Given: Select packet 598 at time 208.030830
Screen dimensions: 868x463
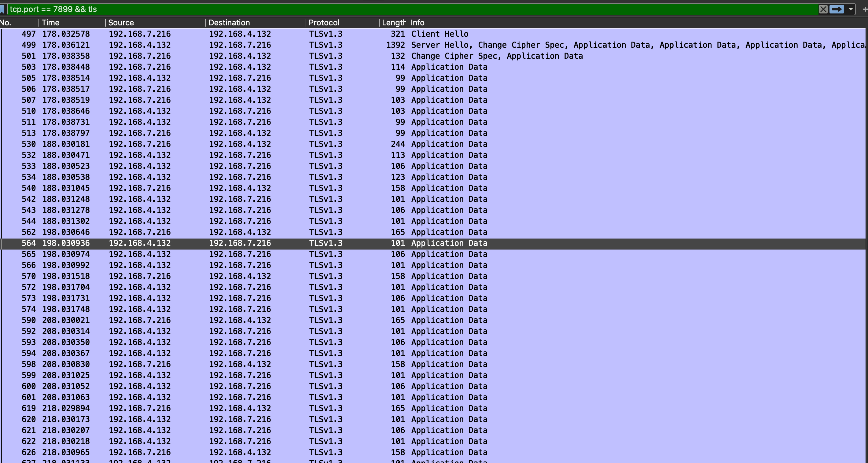Looking at the screenshot, I should [433, 364].
